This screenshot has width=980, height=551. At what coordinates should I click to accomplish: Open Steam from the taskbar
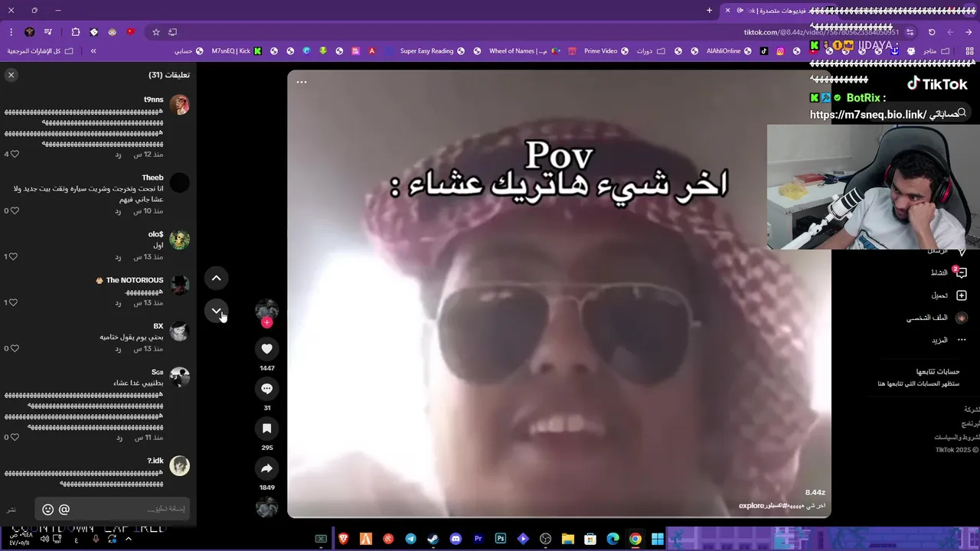point(433,539)
